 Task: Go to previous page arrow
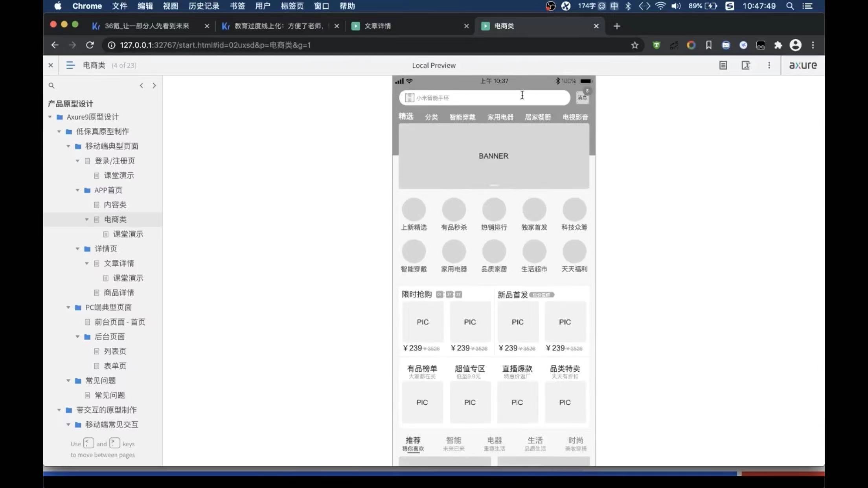[141, 86]
